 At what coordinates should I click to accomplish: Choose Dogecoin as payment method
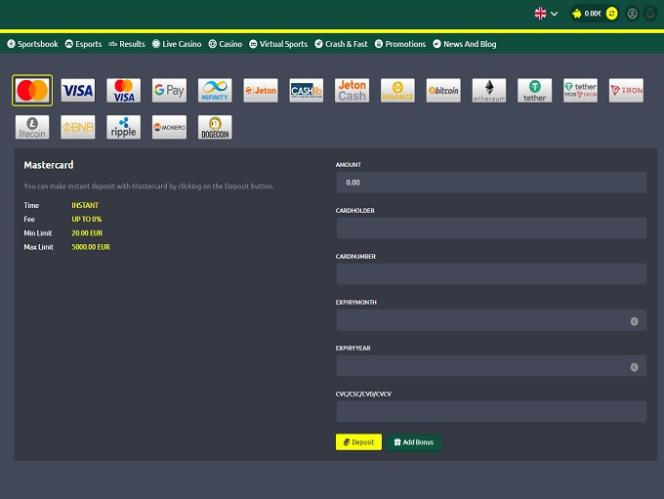point(215,128)
